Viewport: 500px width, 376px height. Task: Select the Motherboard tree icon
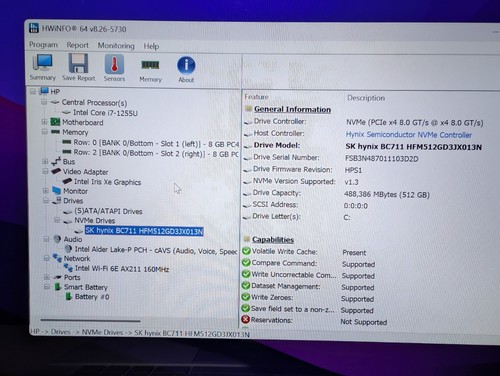[x=55, y=122]
